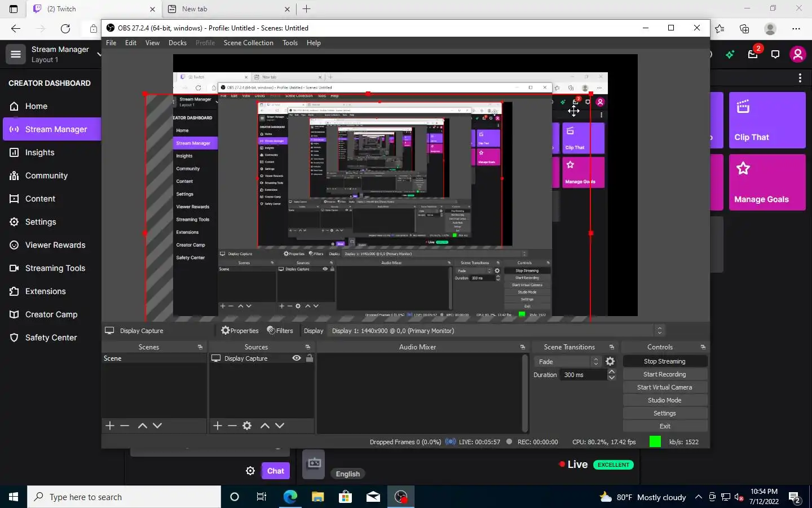
Task: Switch to the New tab browser tab
Action: pyautogui.click(x=228, y=9)
